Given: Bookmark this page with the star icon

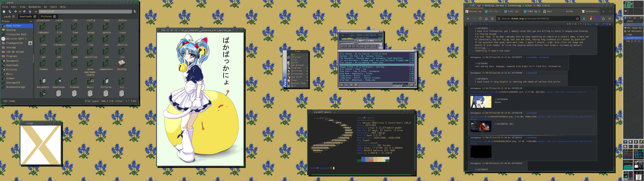Looking at the screenshot, I should click(577, 18).
